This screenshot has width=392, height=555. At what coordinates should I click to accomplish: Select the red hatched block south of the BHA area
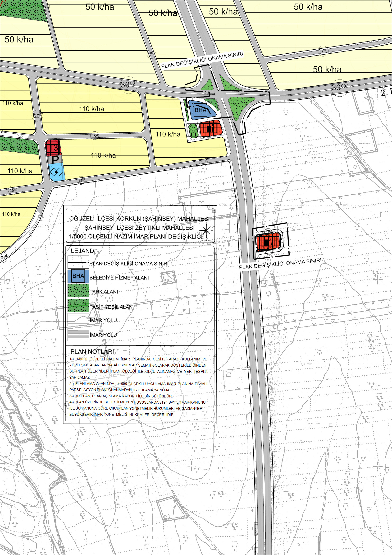point(210,128)
